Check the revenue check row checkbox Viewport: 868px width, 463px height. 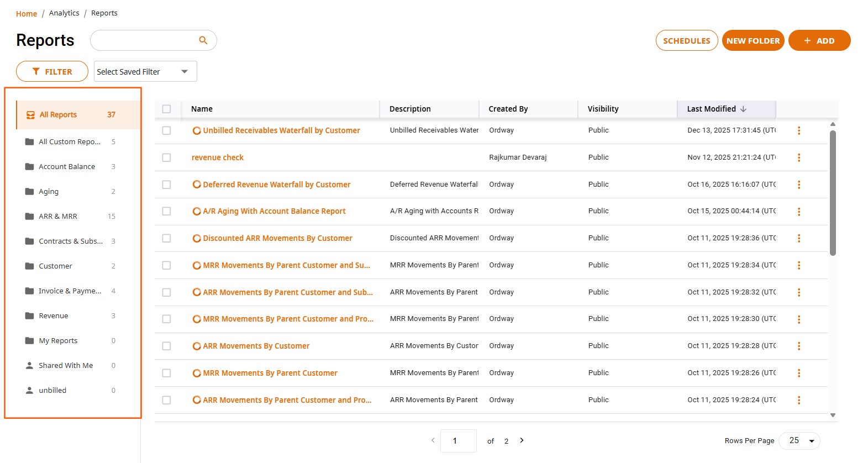166,157
